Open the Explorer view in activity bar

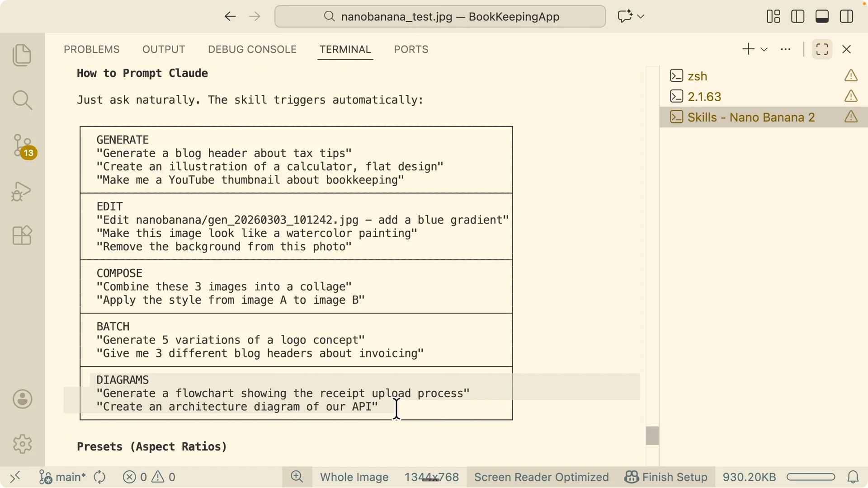pos(22,55)
